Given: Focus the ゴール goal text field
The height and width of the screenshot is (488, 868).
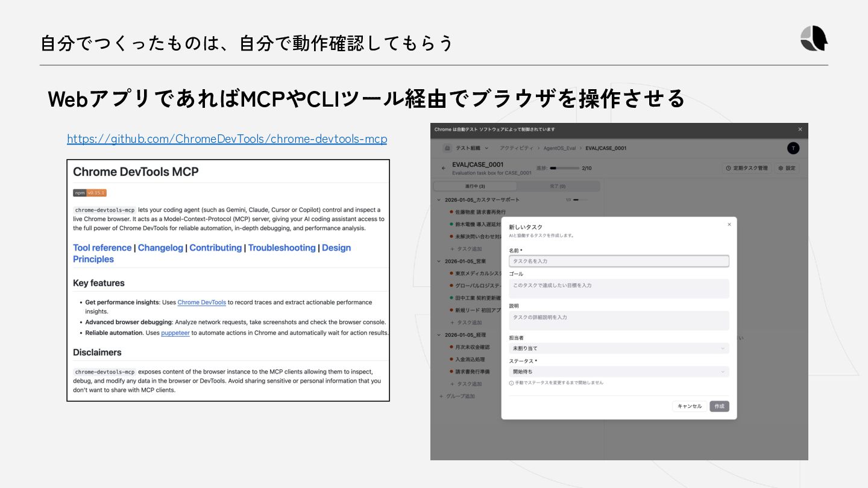Looking at the screenshot, I should (x=619, y=289).
